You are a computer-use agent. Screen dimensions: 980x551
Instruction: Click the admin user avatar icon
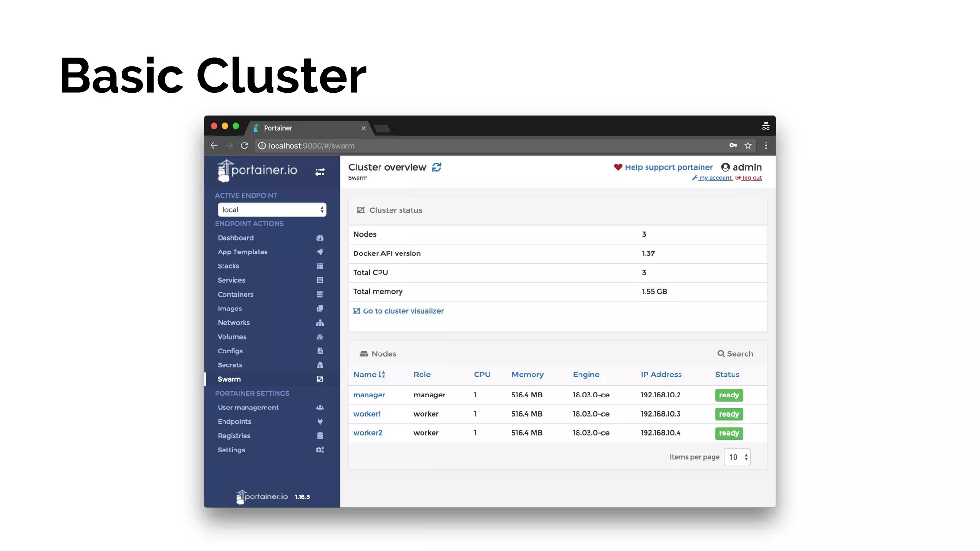click(x=725, y=167)
